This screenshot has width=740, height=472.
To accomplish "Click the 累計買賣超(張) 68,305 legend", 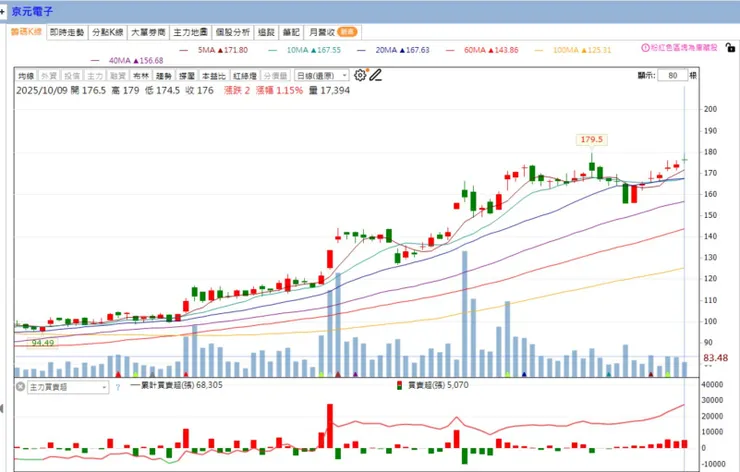I will [176, 385].
